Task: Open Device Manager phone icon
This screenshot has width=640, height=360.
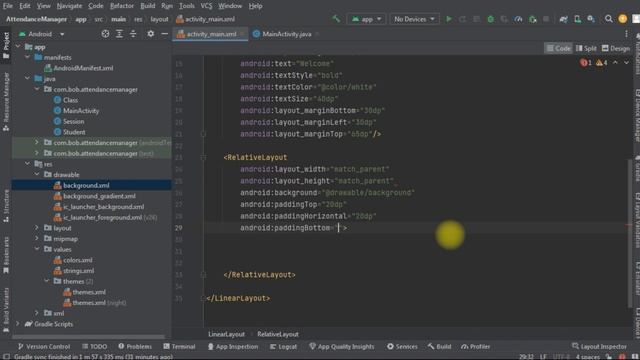Action: pyautogui.click(x=578, y=19)
